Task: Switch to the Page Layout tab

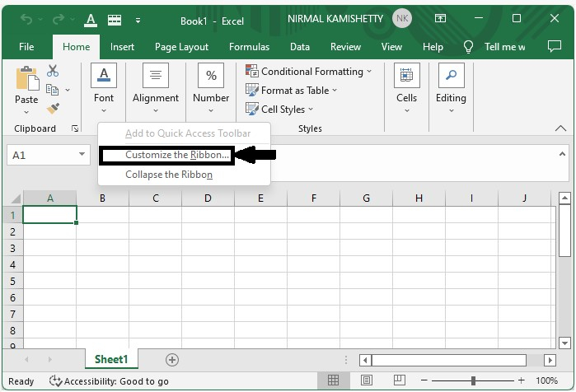Action: 181,47
